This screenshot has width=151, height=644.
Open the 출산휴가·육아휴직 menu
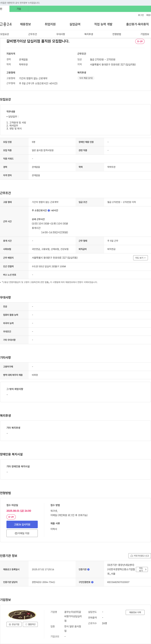pyautogui.click(x=137, y=24)
